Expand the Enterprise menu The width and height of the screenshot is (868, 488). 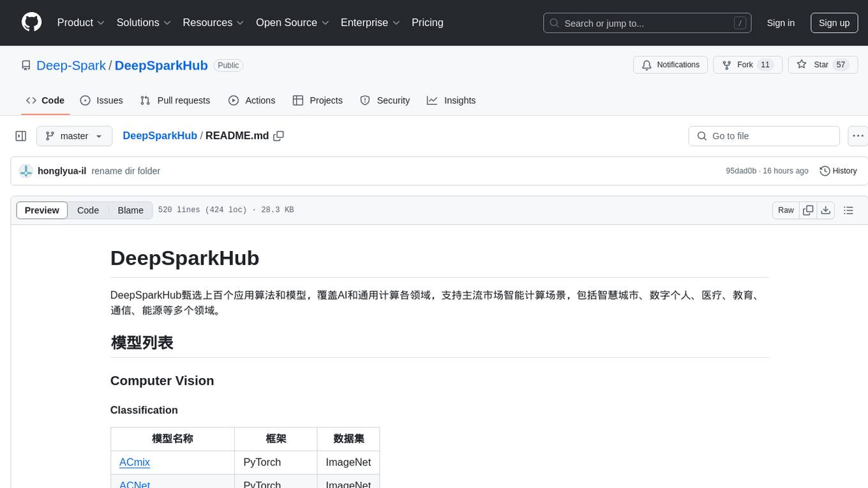pyautogui.click(x=370, y=22)
